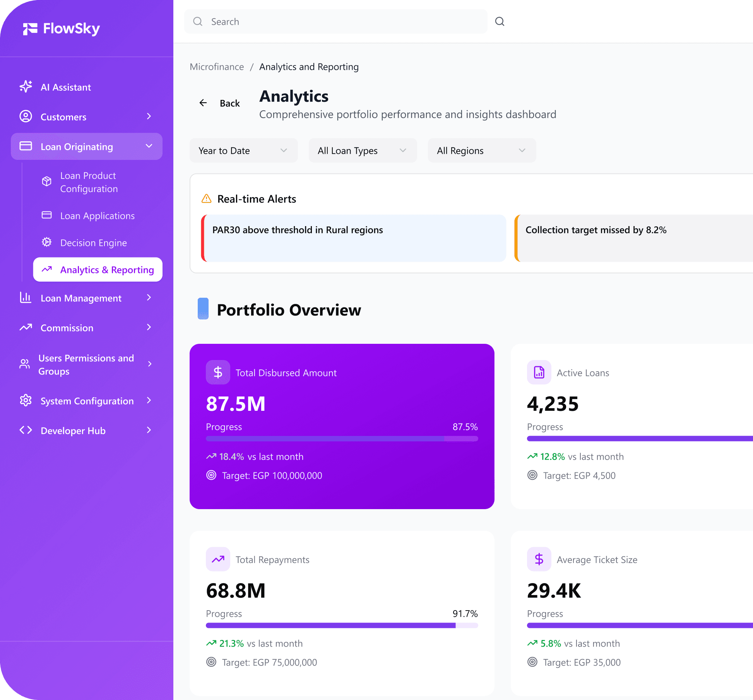This screenshot has height=700, width=753.
Task: Click the Back button
Action: 219,103
